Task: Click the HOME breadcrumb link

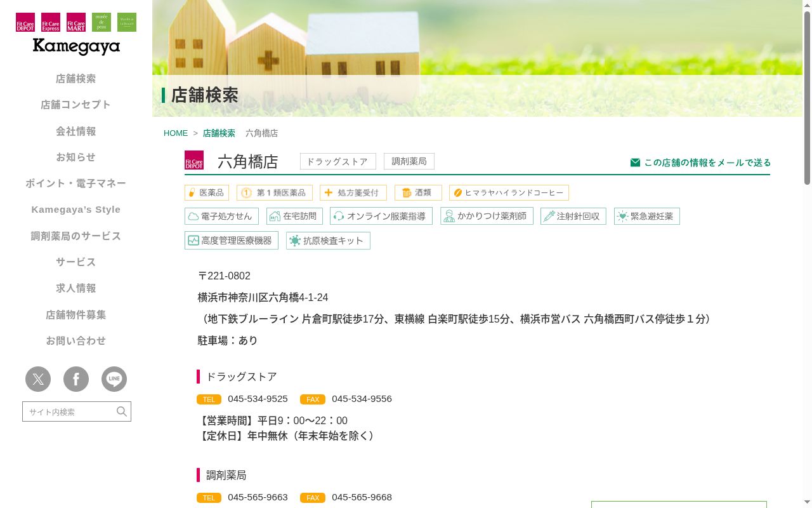Action: [x=176, y=133]
